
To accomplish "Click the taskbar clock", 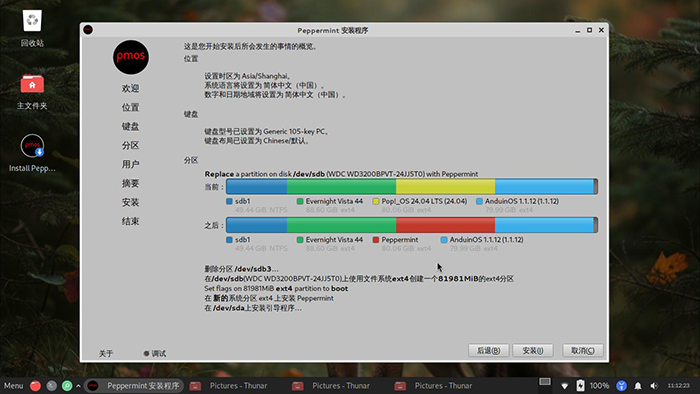I will 679,386.
